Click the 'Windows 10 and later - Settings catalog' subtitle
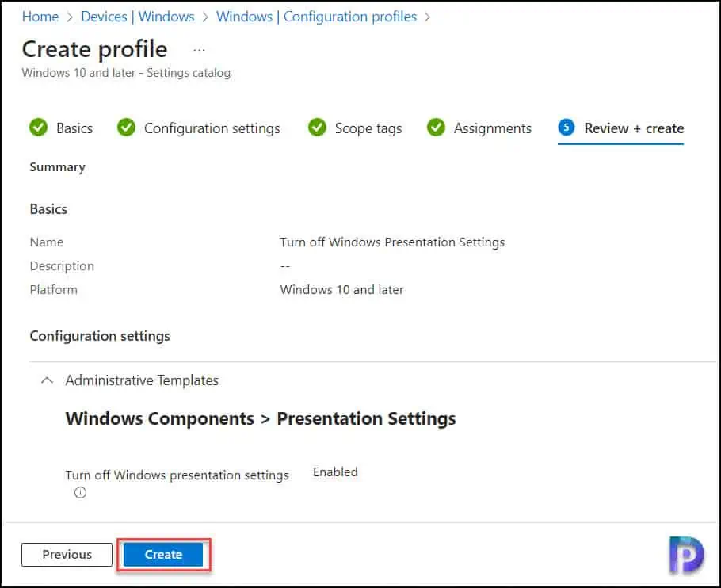Viewport: 721px width, 588px height. (x=126, y=73)
